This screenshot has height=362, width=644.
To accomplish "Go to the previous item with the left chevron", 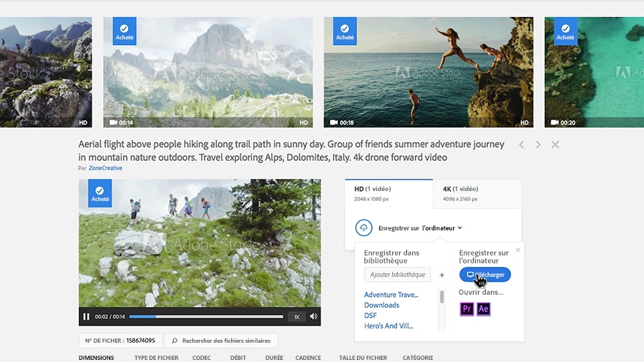I will (x=522, y=145).
